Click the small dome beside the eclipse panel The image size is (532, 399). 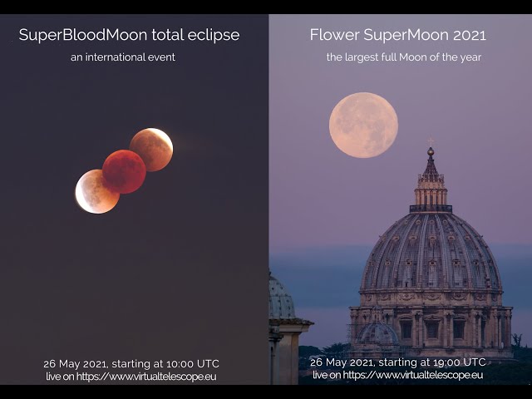[x=281, y=297]
